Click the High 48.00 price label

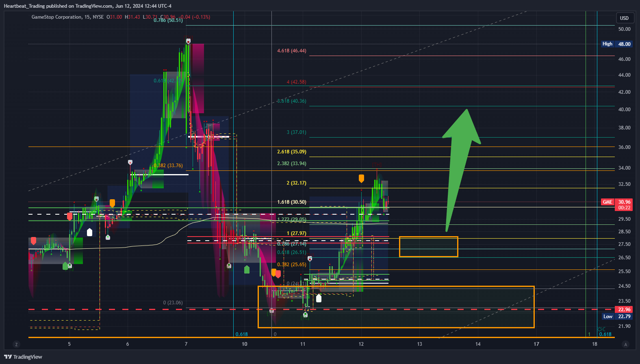[x=616, y=44]
